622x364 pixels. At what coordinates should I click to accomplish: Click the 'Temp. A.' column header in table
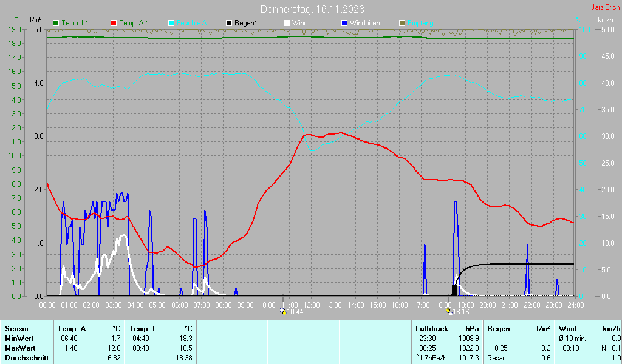[x=73, y=329]
